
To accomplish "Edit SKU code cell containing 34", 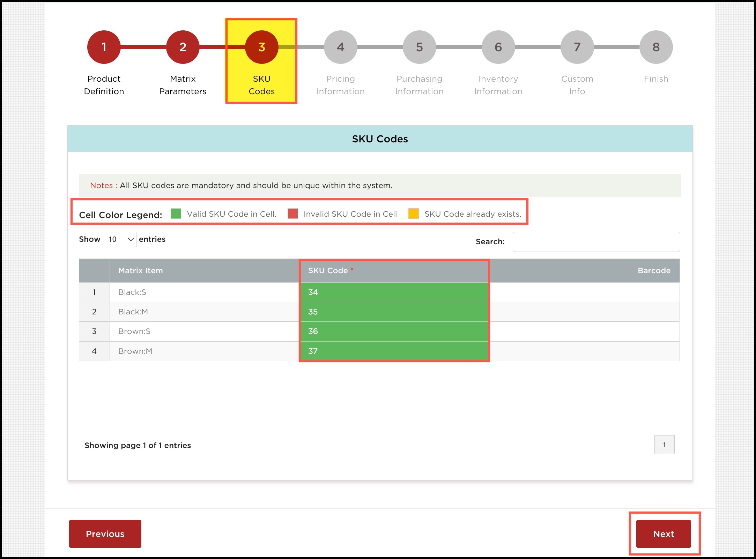I will (x=394, y=292).
